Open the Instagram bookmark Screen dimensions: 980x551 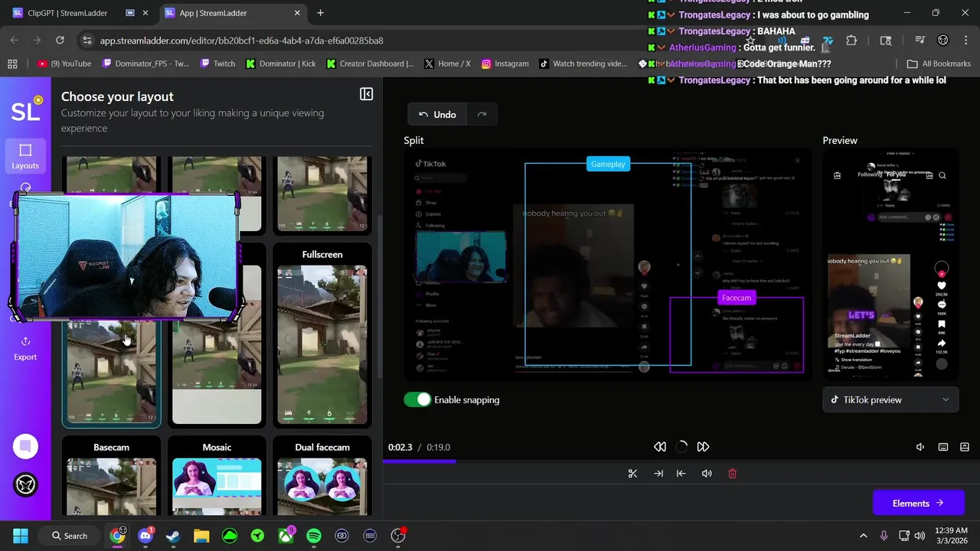pyautogui.click(x=505, y=64)
